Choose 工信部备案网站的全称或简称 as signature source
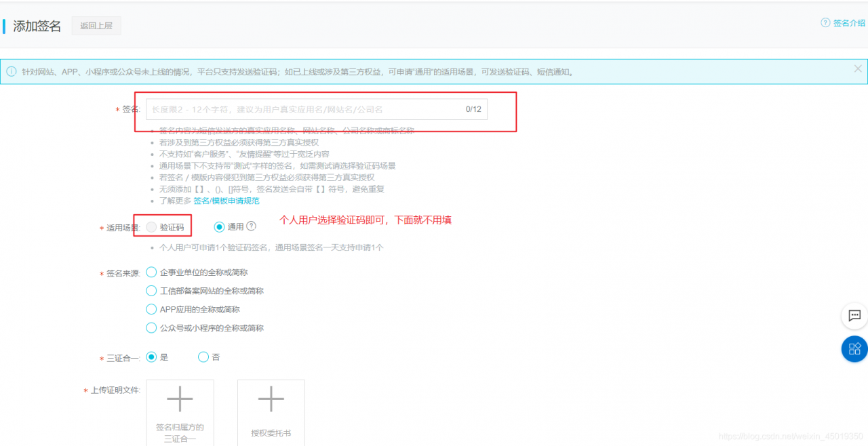The height and width of the screenshot is (446, 868). (x=151, y=291)
